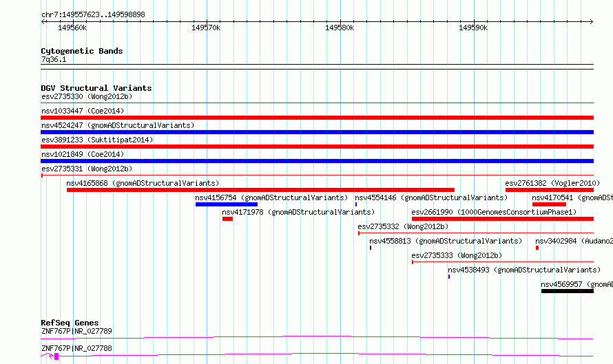Image resolution: width=613 pixels, height=364 pixels.
Task: Click the Cytogenetic Bands track title
Action: click(82, 51)
